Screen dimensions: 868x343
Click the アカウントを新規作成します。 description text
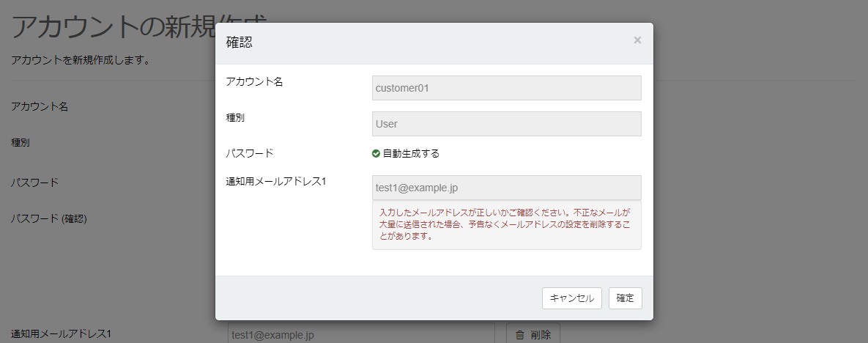[81, 60]
